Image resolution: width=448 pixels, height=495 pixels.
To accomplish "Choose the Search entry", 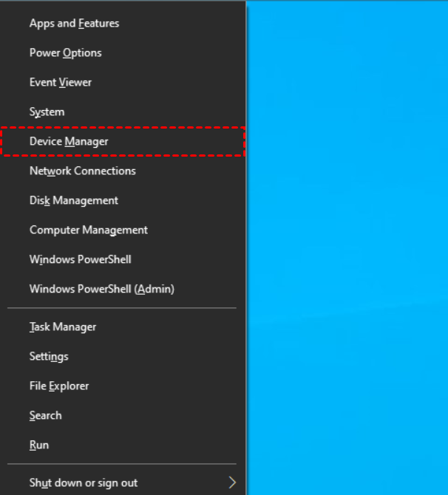I will click(122, 415).
